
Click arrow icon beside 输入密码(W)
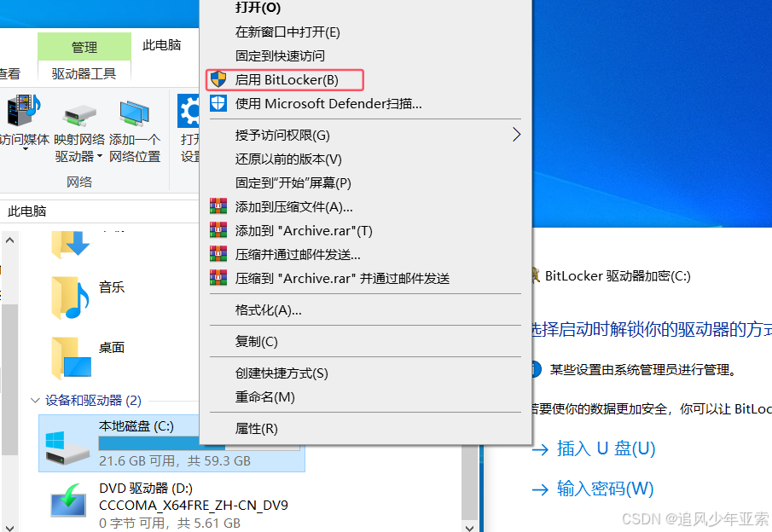540,489
